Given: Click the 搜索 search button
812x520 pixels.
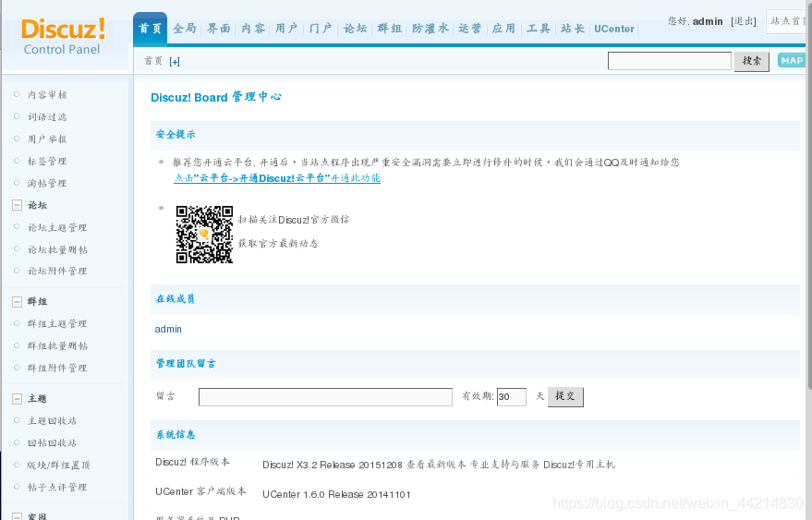Looking at the screenshot, I should 751,61.
